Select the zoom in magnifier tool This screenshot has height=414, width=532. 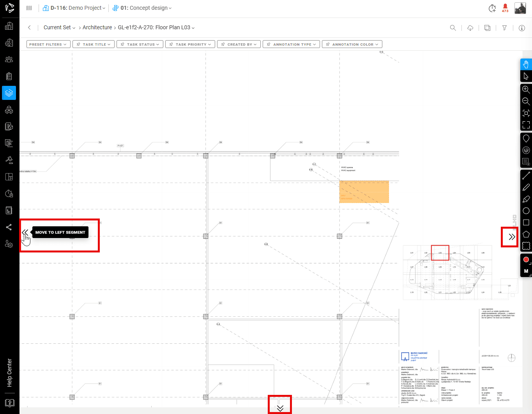coord(526,89)
